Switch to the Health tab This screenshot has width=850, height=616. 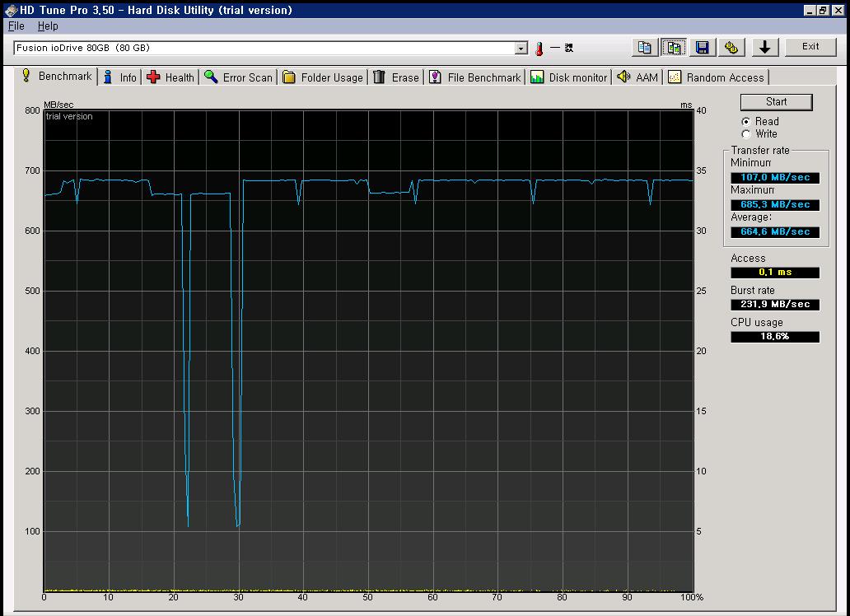pyautogui.click(x=170, y=77)
